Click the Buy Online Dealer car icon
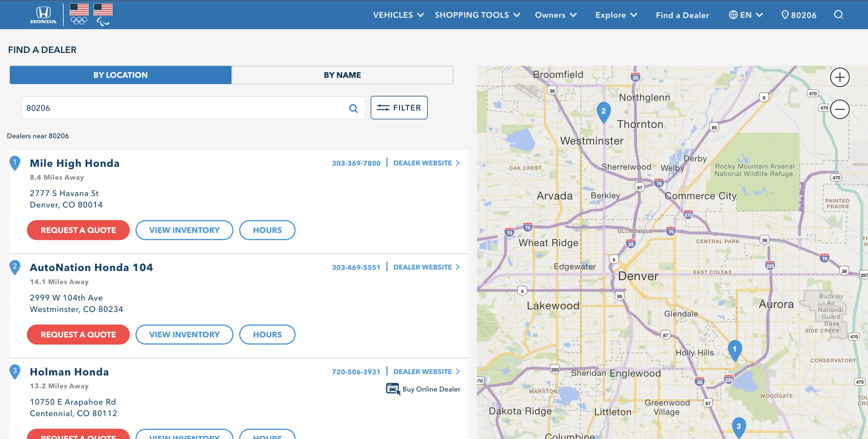The height and width of the screenshot is (439, 868). [393, 389]
